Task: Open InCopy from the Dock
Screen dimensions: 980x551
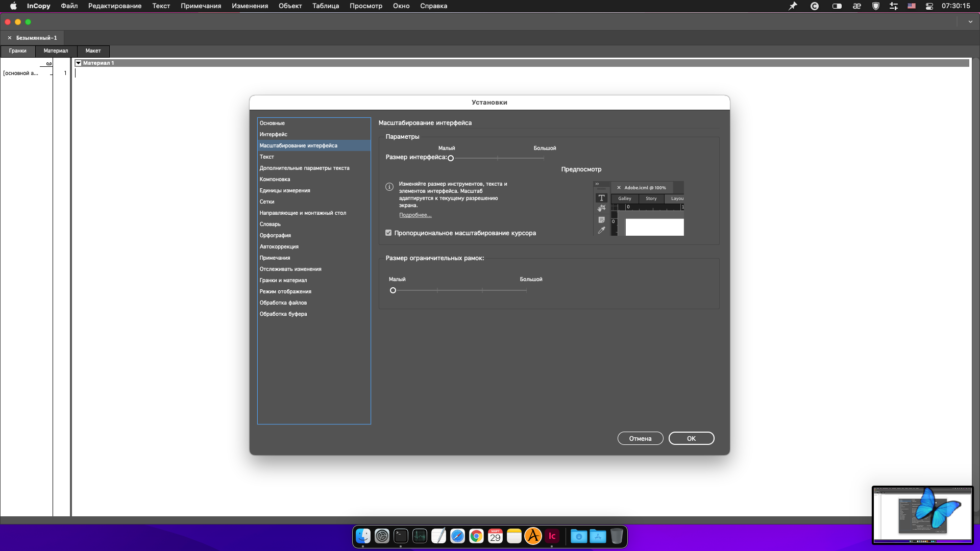Action: point(552,536)
